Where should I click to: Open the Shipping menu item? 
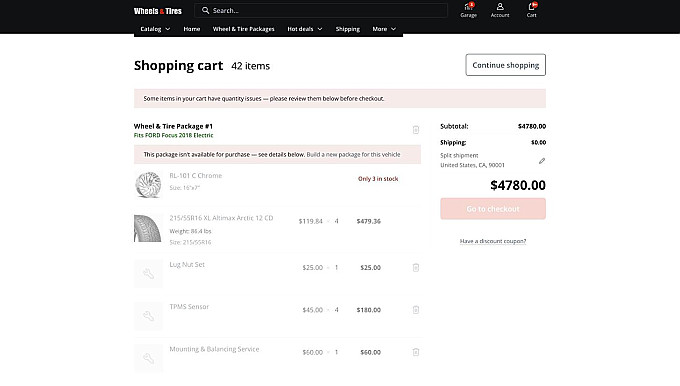pos(348,29)
